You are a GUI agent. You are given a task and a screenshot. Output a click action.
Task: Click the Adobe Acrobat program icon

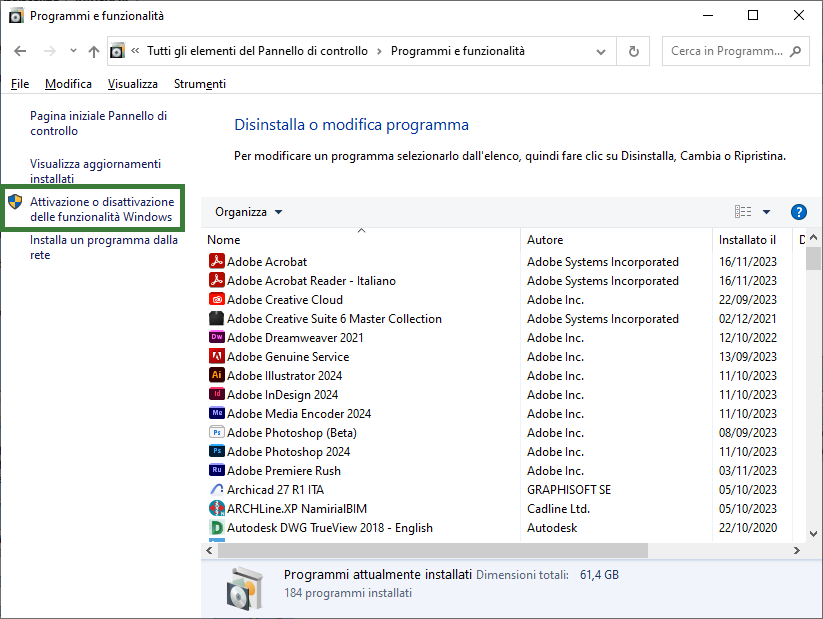(217, 261)
